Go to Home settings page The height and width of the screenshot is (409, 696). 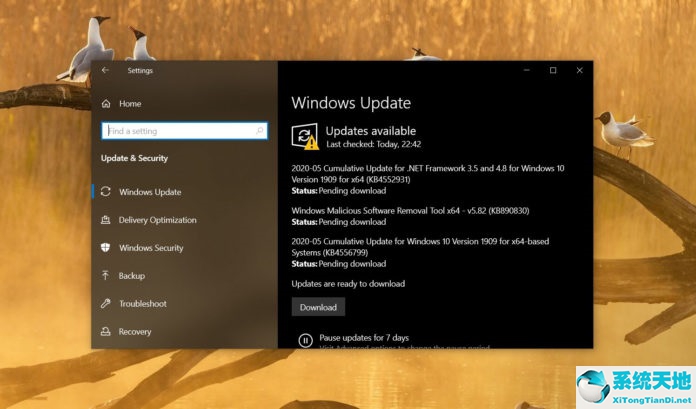tap(130, 103)
